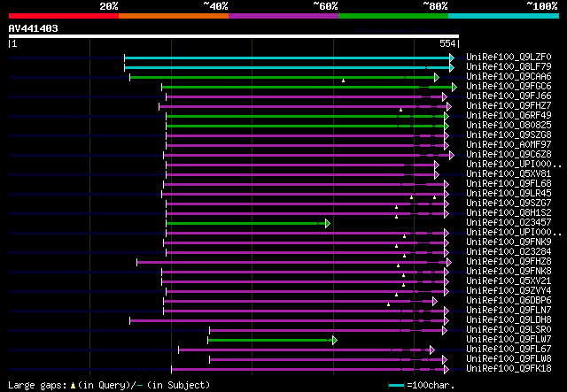Click the yellow gap marker below the UniRef100_Q9FHZ8 bar
The height and width of the screenshot is (392, 567).
coord(398,266)
